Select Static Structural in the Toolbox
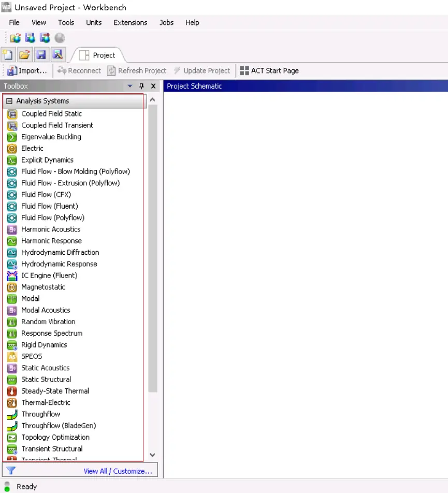 (x=46, y=380)
